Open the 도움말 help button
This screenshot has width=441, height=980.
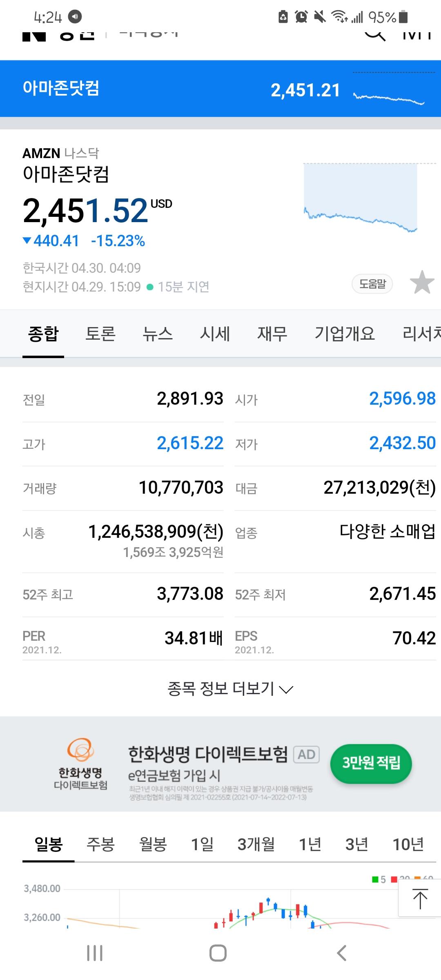[372, 284]
